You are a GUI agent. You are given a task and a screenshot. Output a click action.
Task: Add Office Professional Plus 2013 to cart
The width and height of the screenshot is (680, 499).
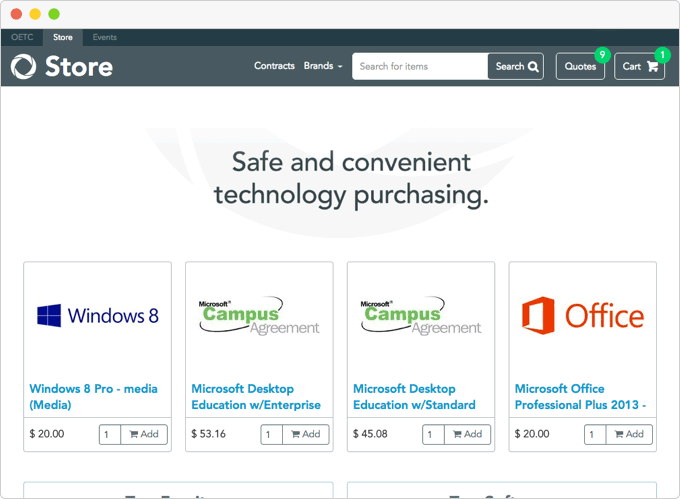click(x=629, y=434)
